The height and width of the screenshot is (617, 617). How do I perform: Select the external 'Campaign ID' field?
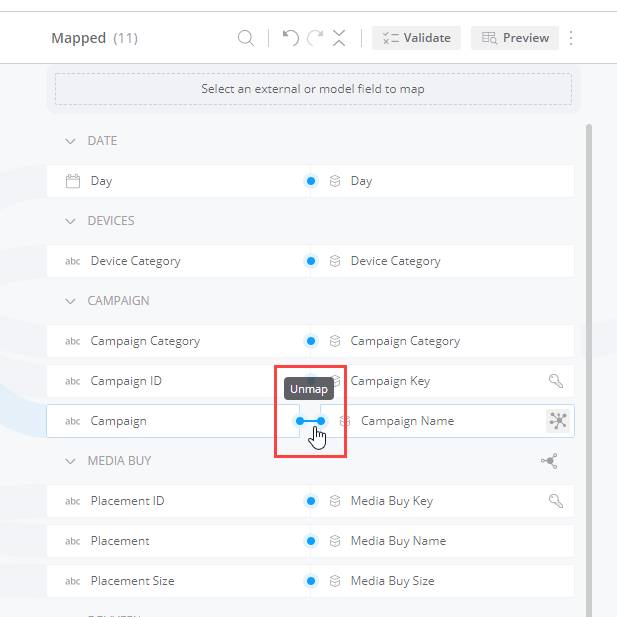pos(126,381)
